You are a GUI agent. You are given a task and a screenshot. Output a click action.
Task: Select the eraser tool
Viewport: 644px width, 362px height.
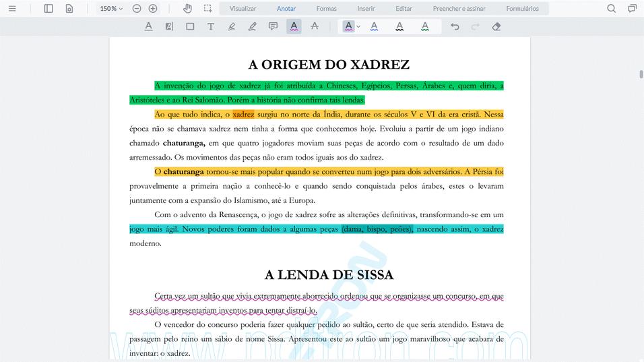(x=496, y=27)
